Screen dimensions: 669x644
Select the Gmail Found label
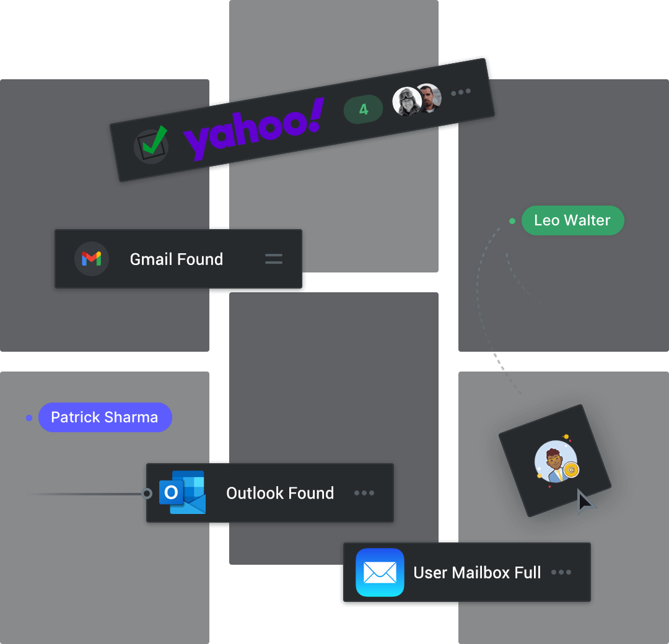tap(176, 259)
